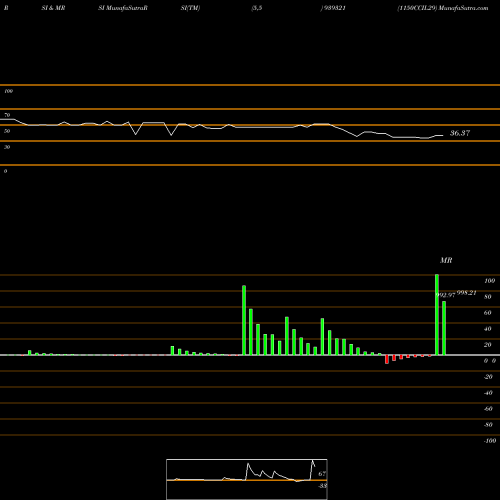
Task: Click the SI(TM) header text
Action: click(x=190, y=8)
